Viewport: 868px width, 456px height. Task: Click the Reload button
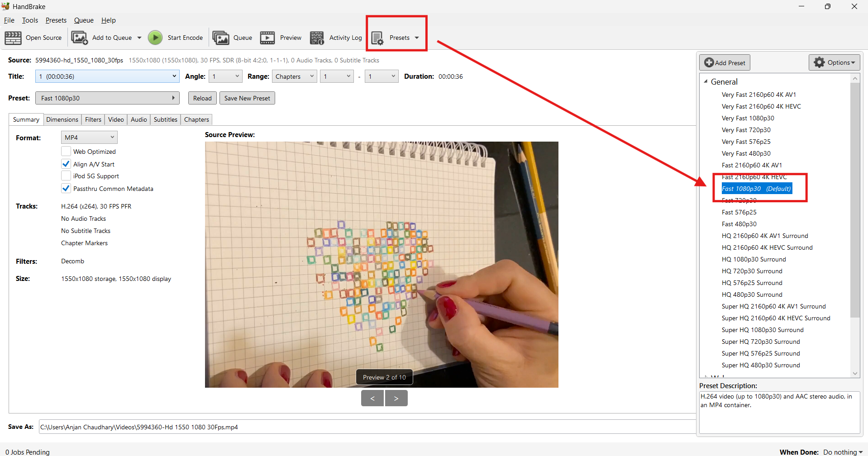coord(202,98)
